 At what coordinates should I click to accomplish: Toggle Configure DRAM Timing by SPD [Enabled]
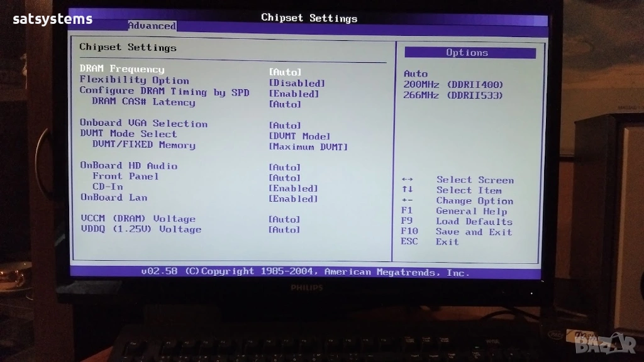point(294,94)
